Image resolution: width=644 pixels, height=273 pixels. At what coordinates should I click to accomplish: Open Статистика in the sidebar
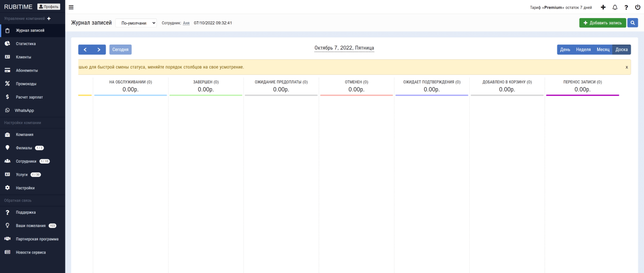[x=26, y=44]
